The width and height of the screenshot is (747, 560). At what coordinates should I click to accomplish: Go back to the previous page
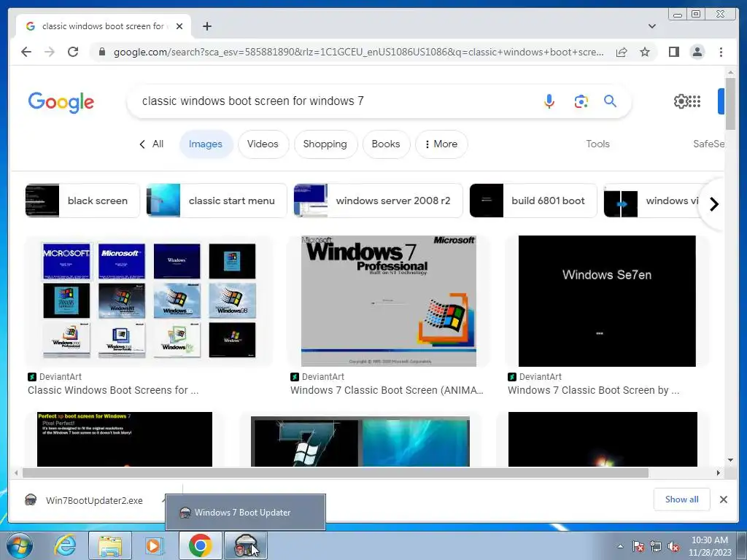[26, 52]
